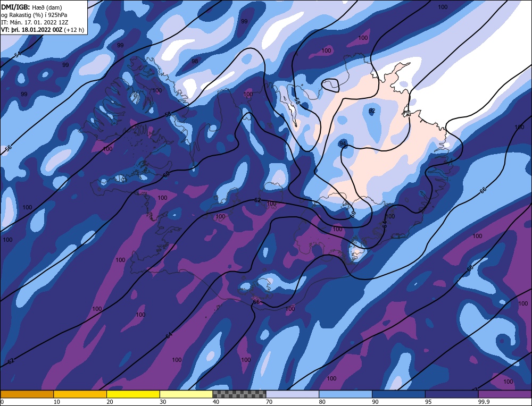Pick the lavender 70-80 legend swatch
The width and height of the screenshot is (532, 406).
(293, 394)
